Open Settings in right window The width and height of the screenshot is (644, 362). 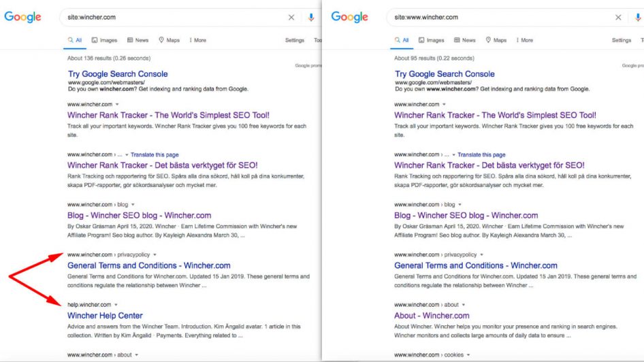point(622,40)
